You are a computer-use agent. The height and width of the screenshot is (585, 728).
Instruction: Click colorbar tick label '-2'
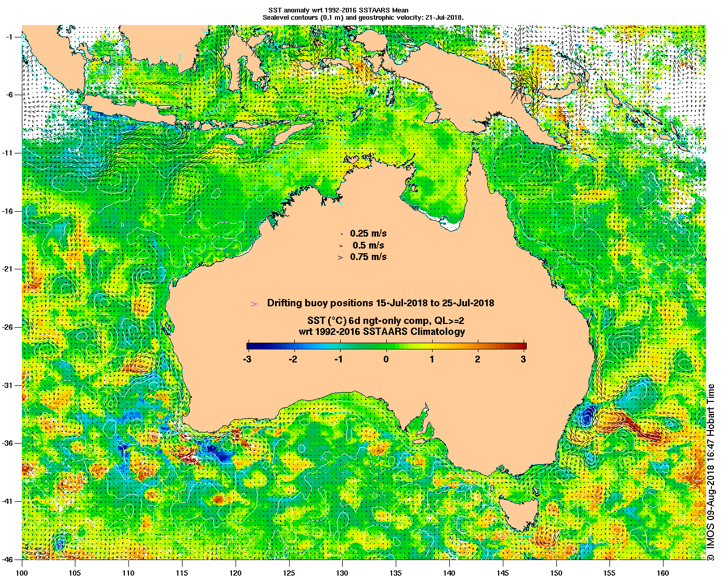pos(293,359)
